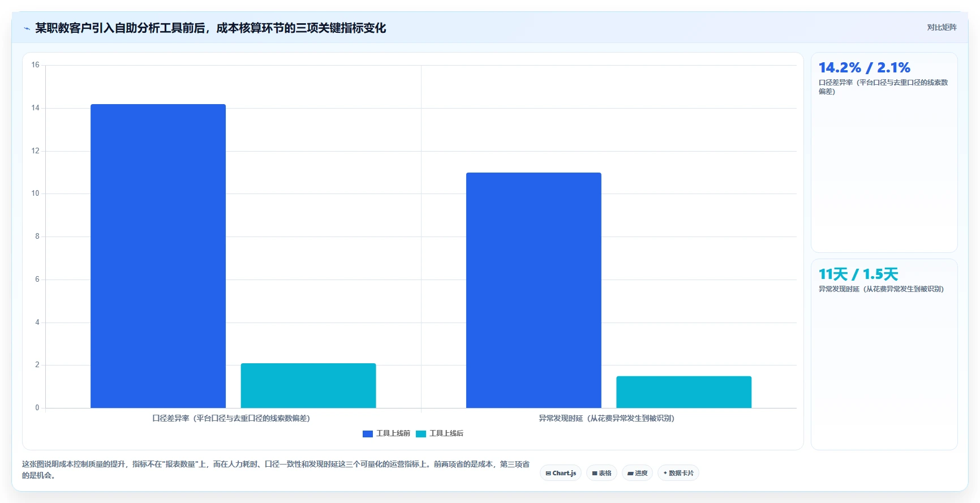
Task: Click the 异常发现时延 description in the second card
Action: pyautogui.click(x=881, y=289)
